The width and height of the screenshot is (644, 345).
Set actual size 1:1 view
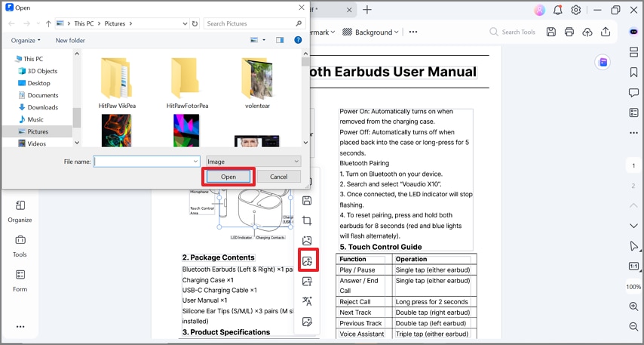pos(633,266)
